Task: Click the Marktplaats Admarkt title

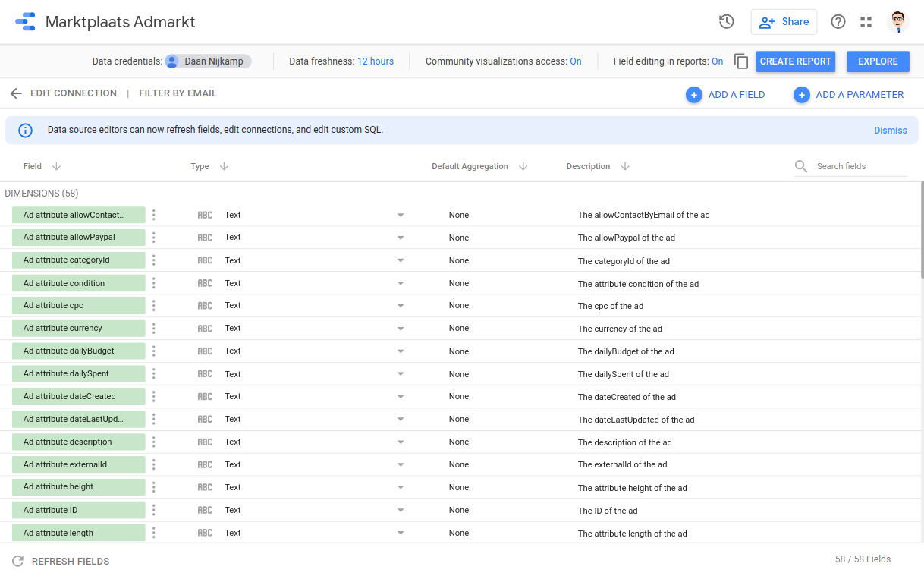Action: point(121,22)
